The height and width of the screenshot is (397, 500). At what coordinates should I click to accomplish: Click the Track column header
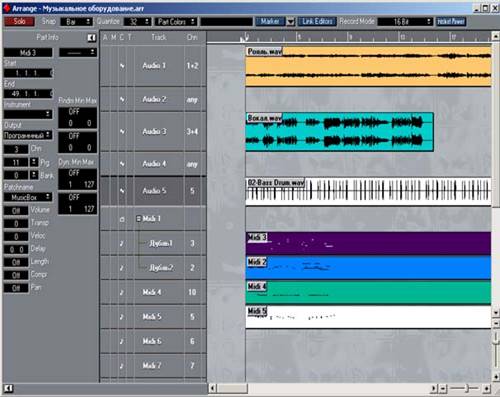159,37
